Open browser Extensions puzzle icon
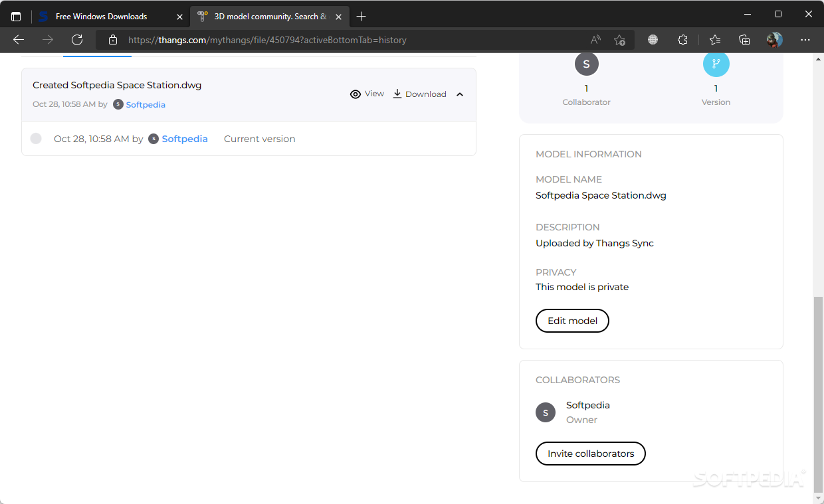Image resolution: width=824 pixels, height=504 pixels. point(682,40)
